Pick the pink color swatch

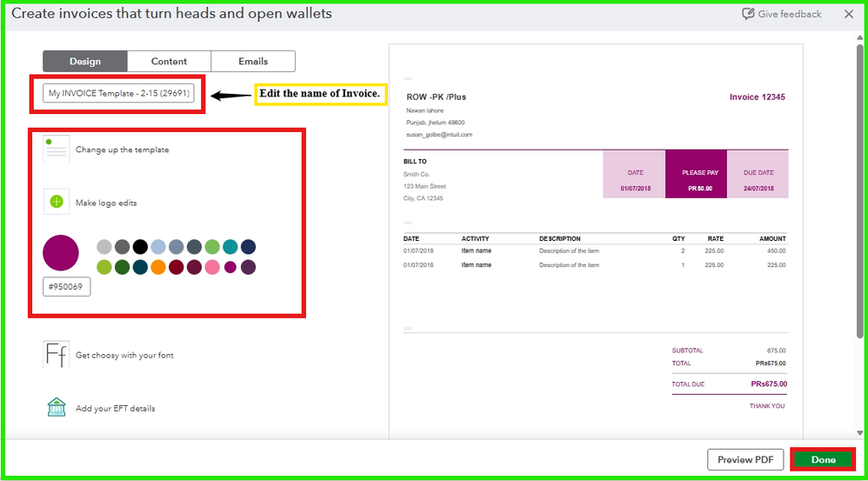[x=212, y=267]
